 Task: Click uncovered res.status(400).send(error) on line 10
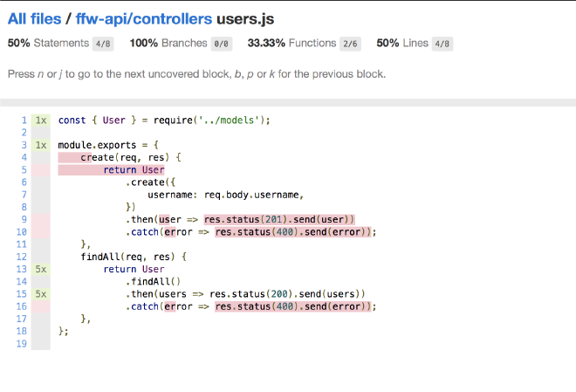coord(294,232)
